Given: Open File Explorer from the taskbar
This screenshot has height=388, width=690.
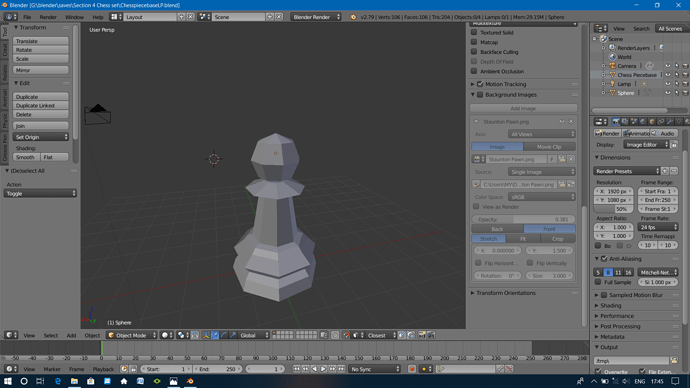Looking at the screenshot, I should point(74,381).
